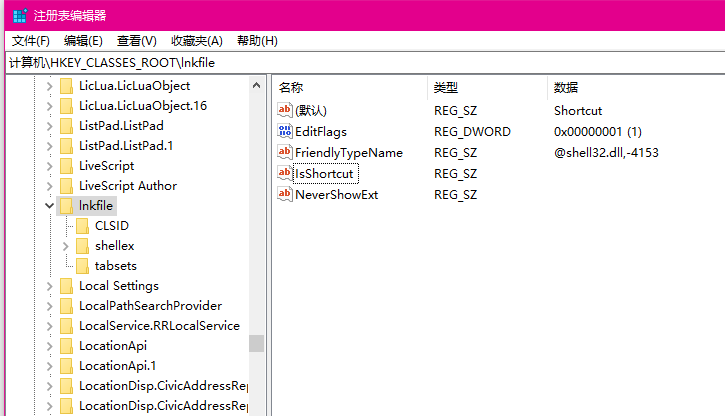725x416 pixels.
Task: Expand the LicLua.LicLuaObject key
Action: [49, 86]
